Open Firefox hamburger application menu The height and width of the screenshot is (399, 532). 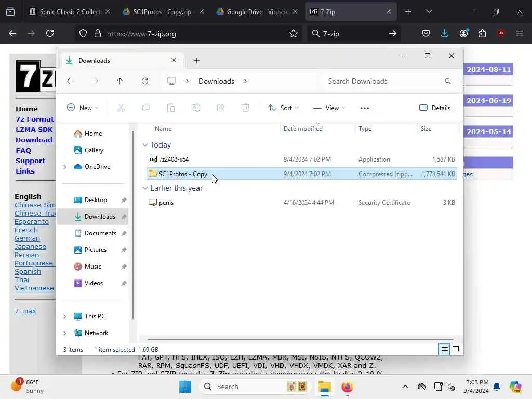(x=520, y=33)
